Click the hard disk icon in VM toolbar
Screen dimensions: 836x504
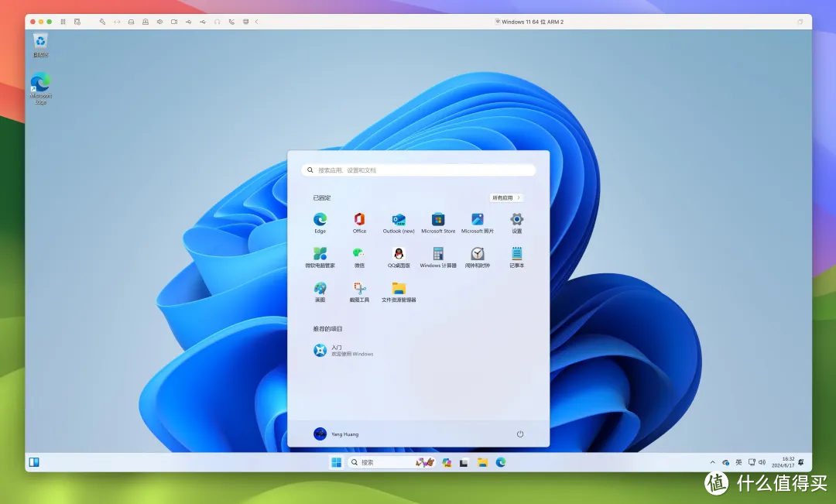coord(131,22)
